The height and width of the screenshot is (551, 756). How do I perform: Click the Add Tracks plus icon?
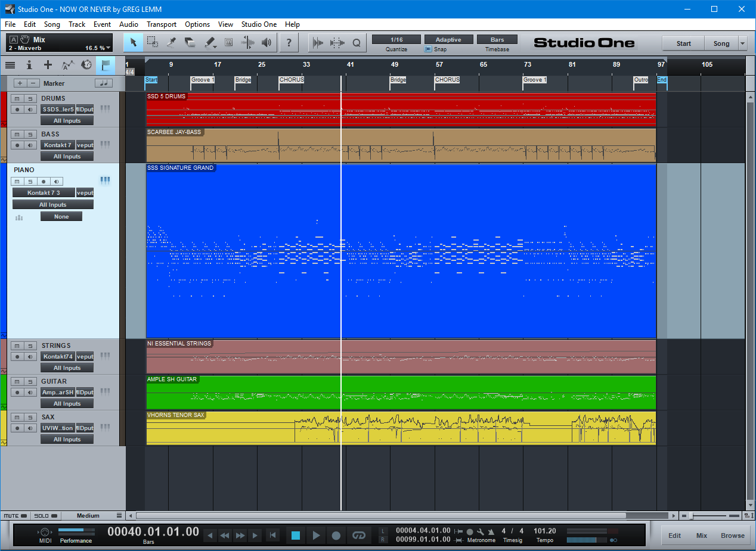point(48,65)
